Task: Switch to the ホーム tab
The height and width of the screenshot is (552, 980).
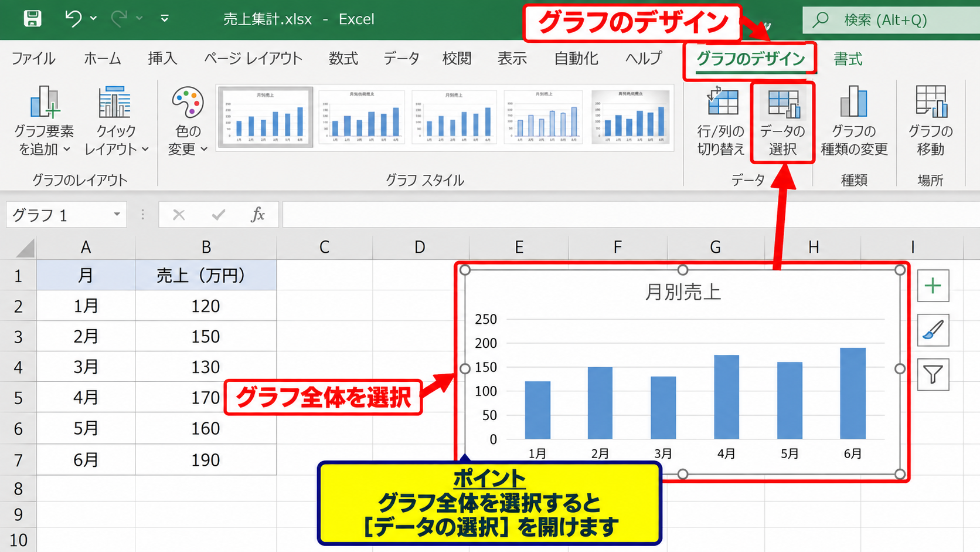Action: [x=102, y=59]
